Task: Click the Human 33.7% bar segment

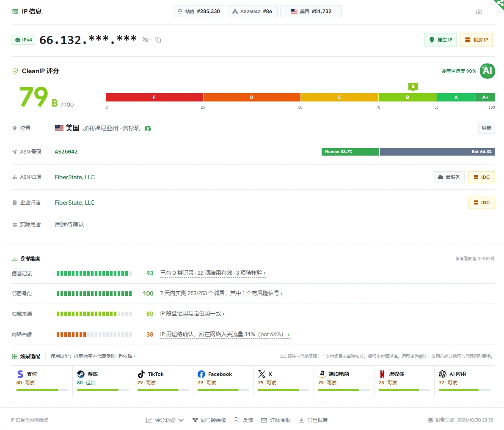Action: tap(350, 151)
